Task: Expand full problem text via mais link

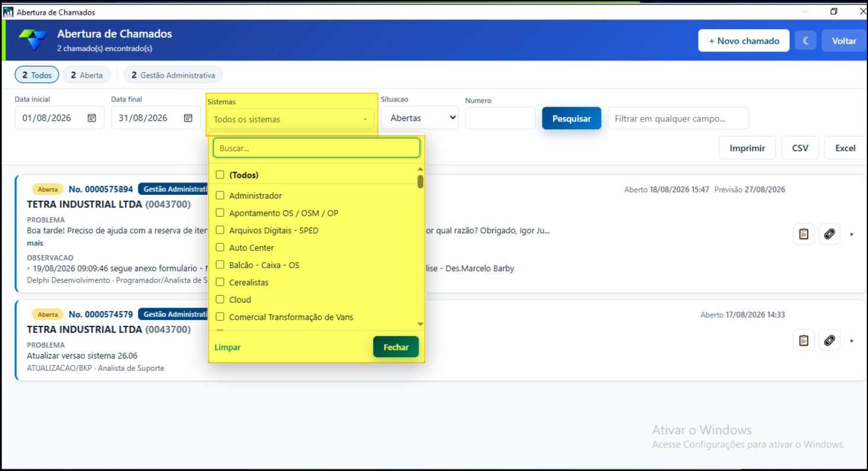Action: [35, 243]
